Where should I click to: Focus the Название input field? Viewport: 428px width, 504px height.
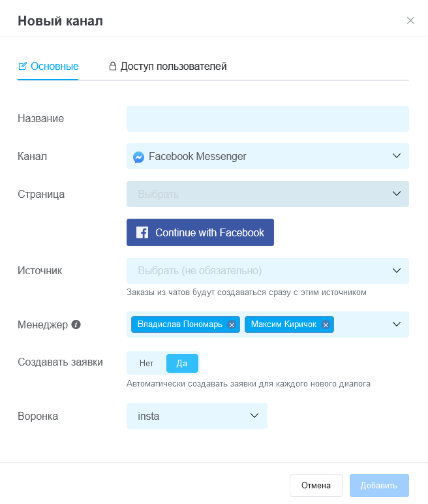tap(267, 119)
